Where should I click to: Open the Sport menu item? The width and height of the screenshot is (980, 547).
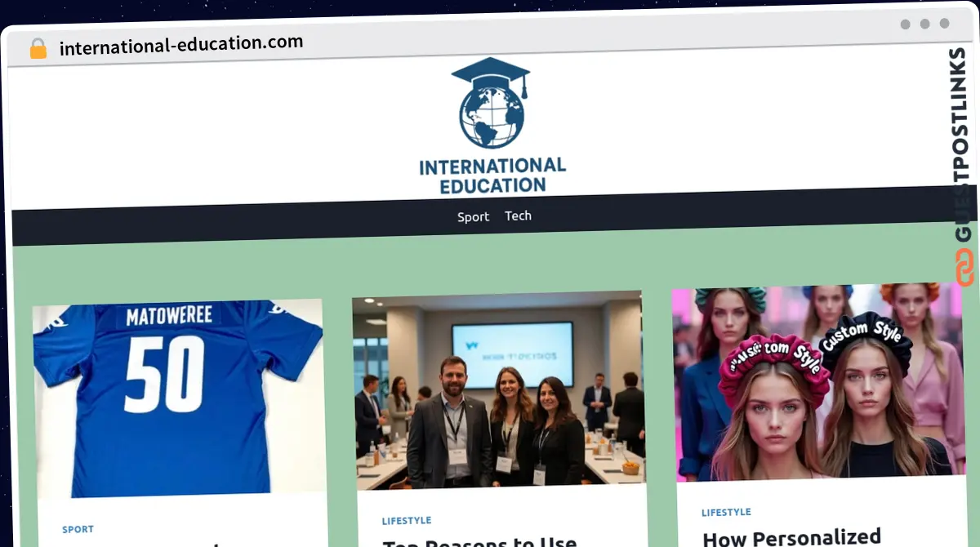pos(473,216)
